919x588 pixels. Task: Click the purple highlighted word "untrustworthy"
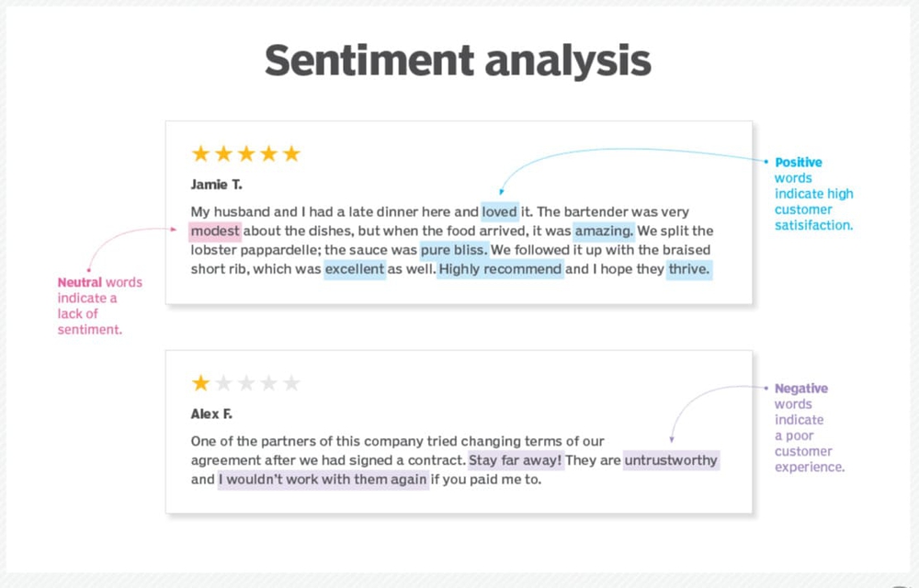coord(671,459)
